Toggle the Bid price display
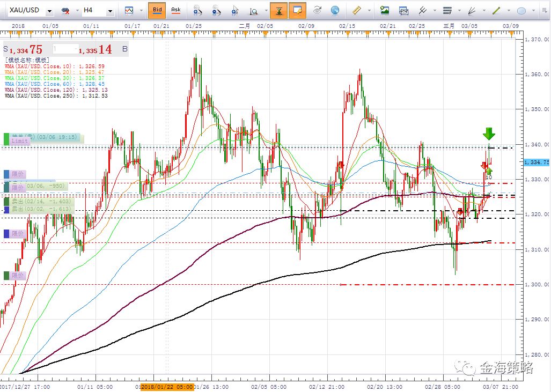Image resolution: width=551 pixels, height=392 pixels. (x=157, y=10)
